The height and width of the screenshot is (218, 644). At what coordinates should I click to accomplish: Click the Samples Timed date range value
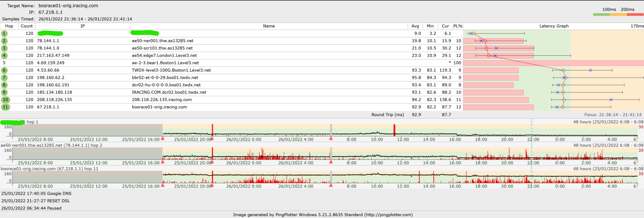pyautogui.click(x=85, y=19)
